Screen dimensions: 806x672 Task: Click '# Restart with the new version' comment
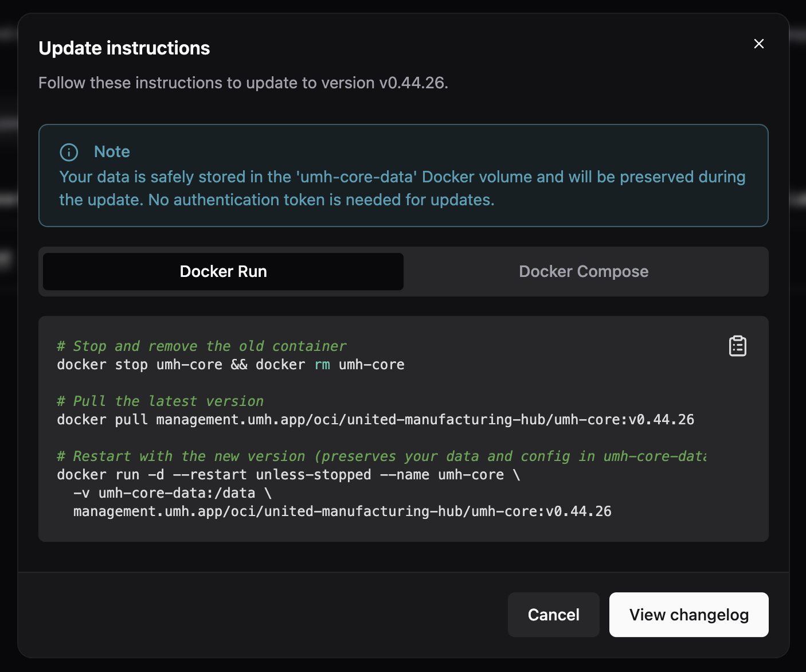point(381,456)
